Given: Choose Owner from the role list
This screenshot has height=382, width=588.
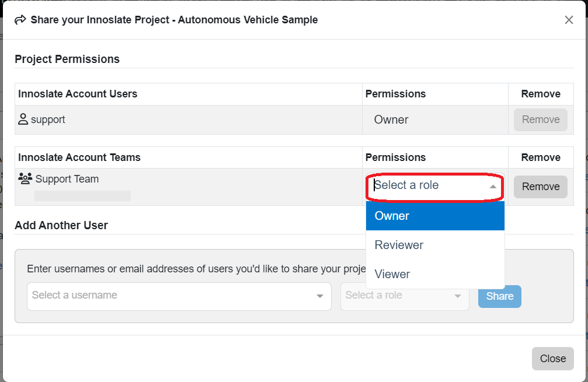Looking at the screenshot, I should coord(435,216).
